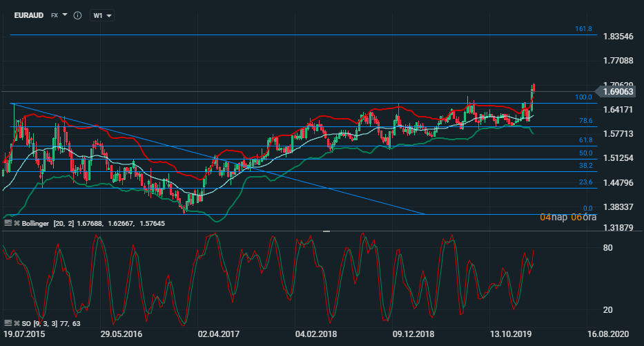This screenshot has height=346, width=644.
Task: Click the 161.8 Fibonacci level label
Action: point(583,29)
